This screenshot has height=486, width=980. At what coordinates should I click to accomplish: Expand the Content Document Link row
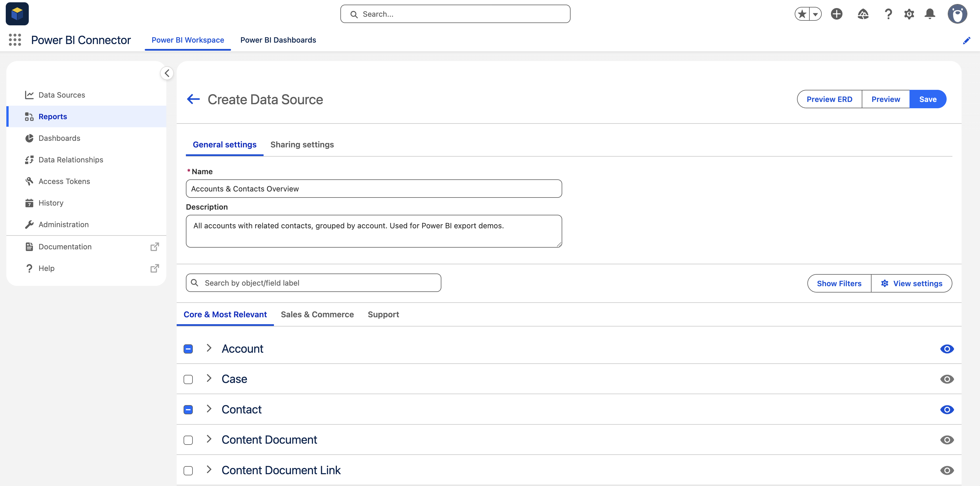pyautogui.click(x=209, y=470)
